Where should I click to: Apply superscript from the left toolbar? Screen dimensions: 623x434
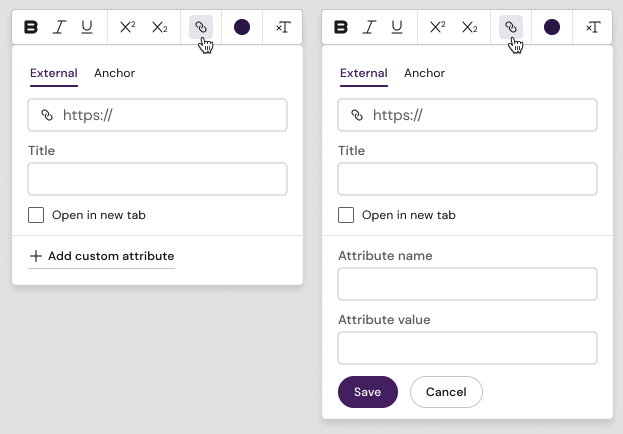(127, 27)
